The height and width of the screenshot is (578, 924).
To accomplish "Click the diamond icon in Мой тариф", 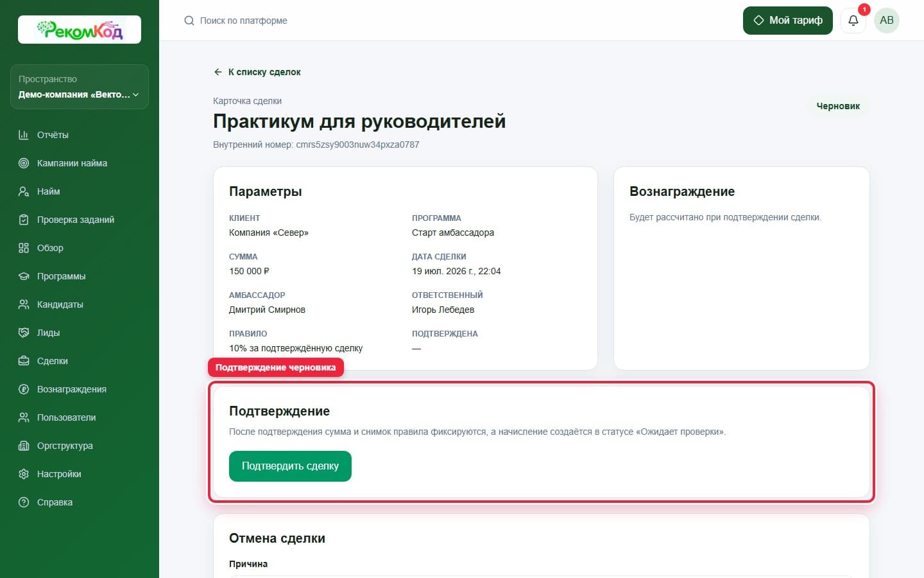I will [758, 21].
